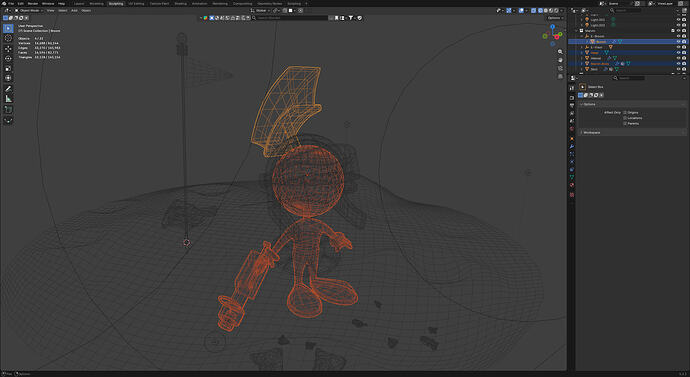The image size is (690, 377).
Task: Activate the 3D Cursor tool
Action: 8,38
